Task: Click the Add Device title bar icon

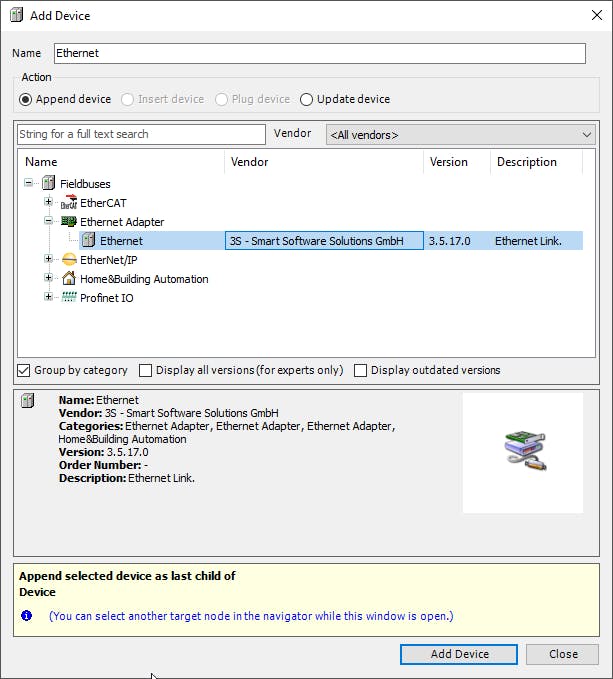Action: (x=16, y=15)
